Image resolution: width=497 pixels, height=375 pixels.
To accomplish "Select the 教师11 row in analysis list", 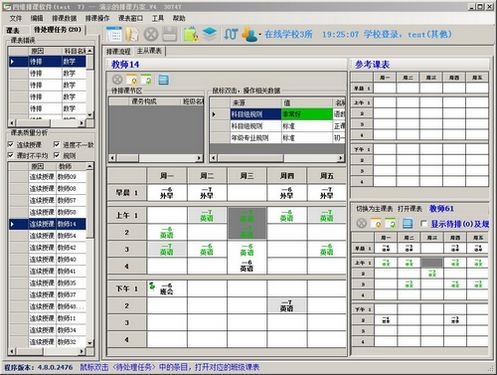I will click(x=47, y=318).
